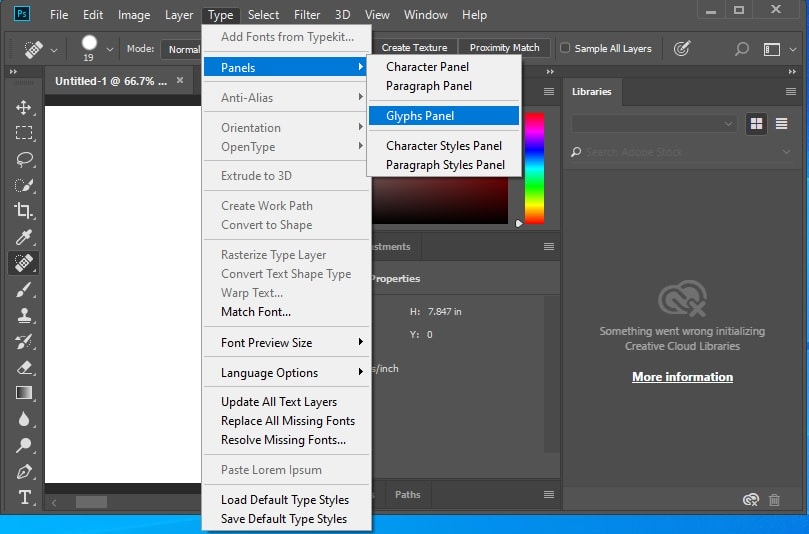Switch Libraries to grid view

[756, 124]
